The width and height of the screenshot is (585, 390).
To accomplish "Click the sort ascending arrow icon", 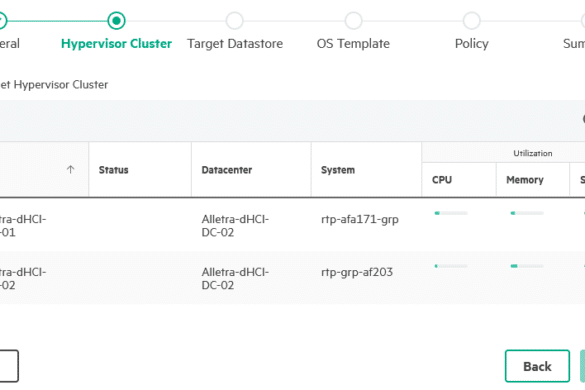I will [x=71, y=170].
